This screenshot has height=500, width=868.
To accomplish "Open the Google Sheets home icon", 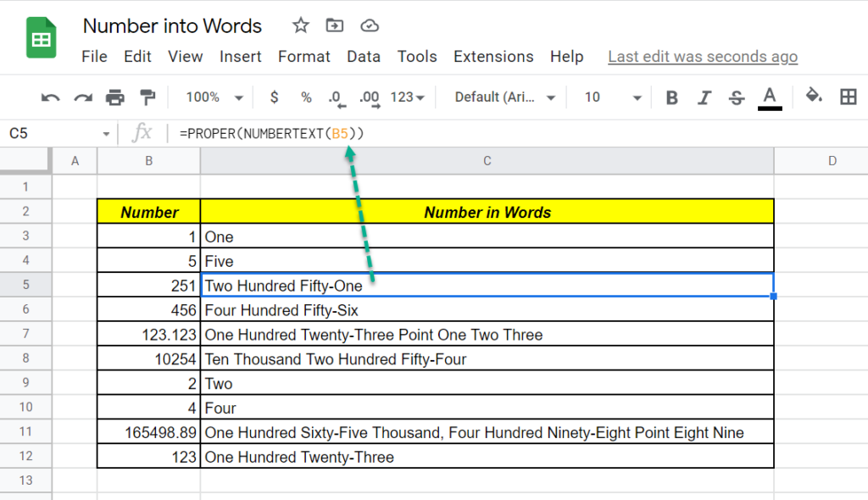I will pos(41,37).
